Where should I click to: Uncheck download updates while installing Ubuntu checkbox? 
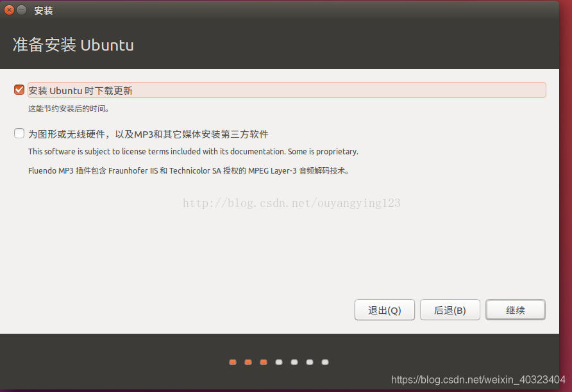pyautogui.click(x=19, y=90)
